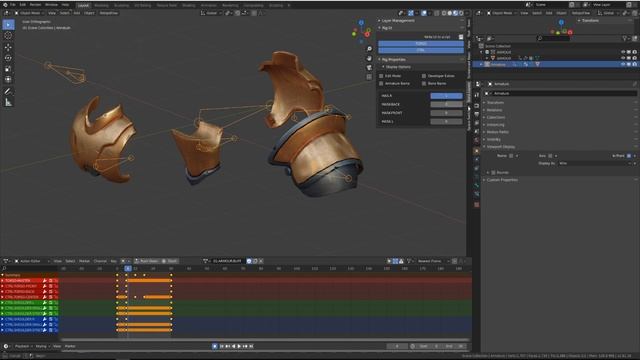Click the pan hand navigation gizmo
The width and height of the screenshot is (640, 360).
[369, 58]
